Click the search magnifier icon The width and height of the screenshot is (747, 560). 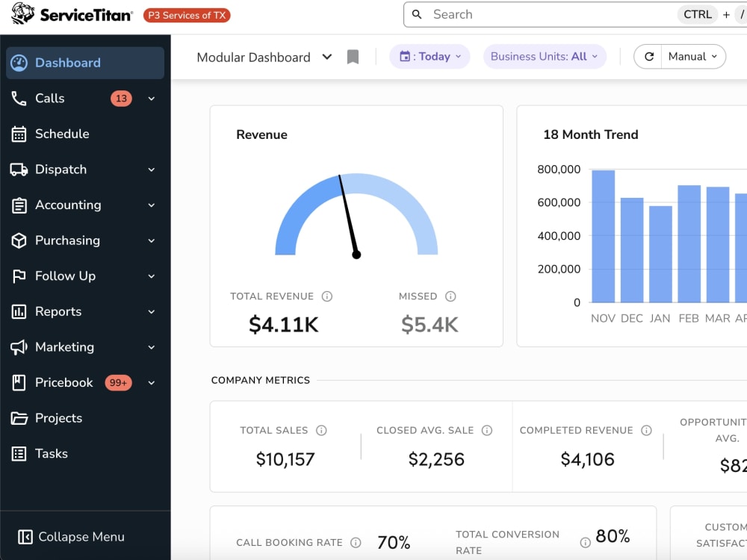tap(417, 14)
